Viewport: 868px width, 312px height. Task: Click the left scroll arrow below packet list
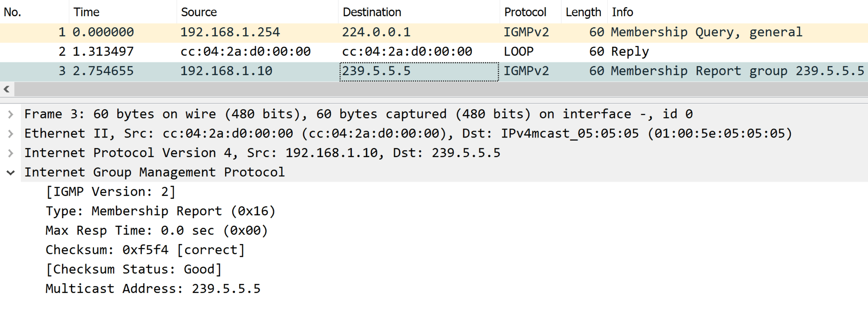[x=6, y=89]
